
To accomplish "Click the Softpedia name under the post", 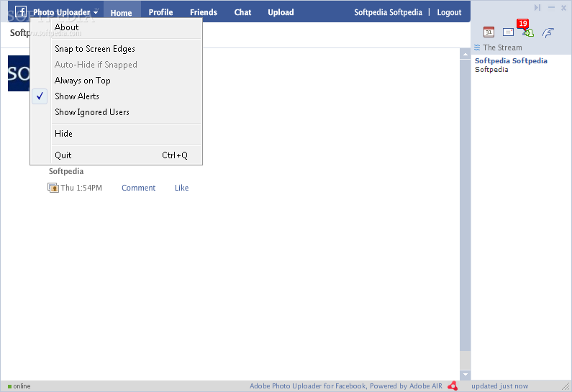I will tap(66, 171).
